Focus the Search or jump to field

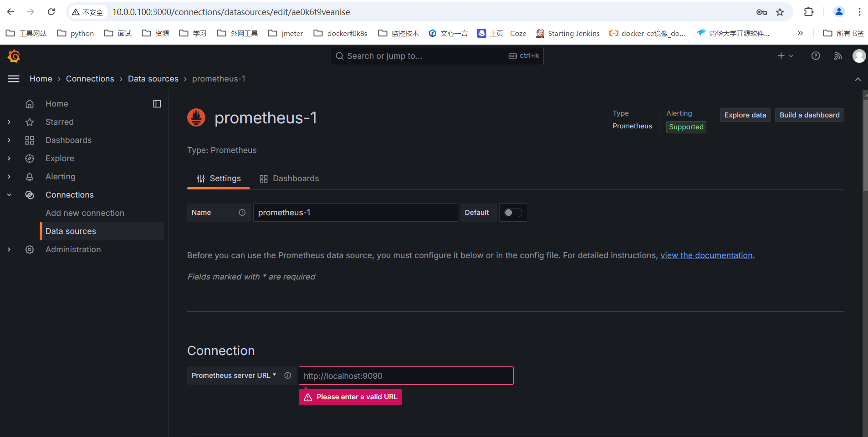[437, 56]
